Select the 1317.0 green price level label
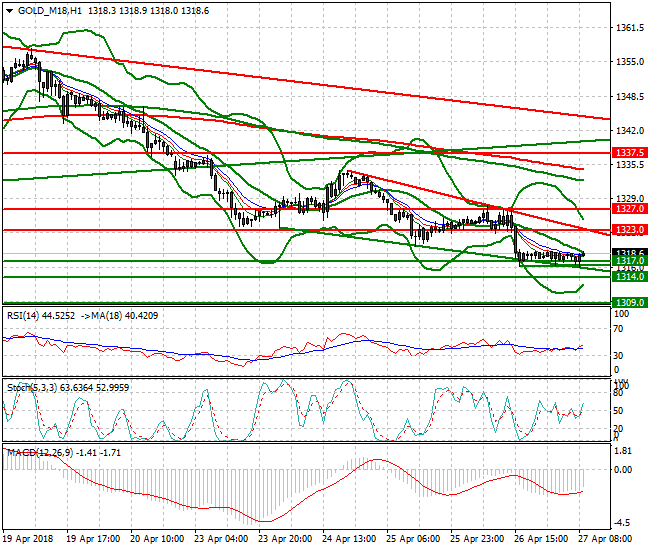This screenshot has height=550, width=650. click(x=630, y=261)
